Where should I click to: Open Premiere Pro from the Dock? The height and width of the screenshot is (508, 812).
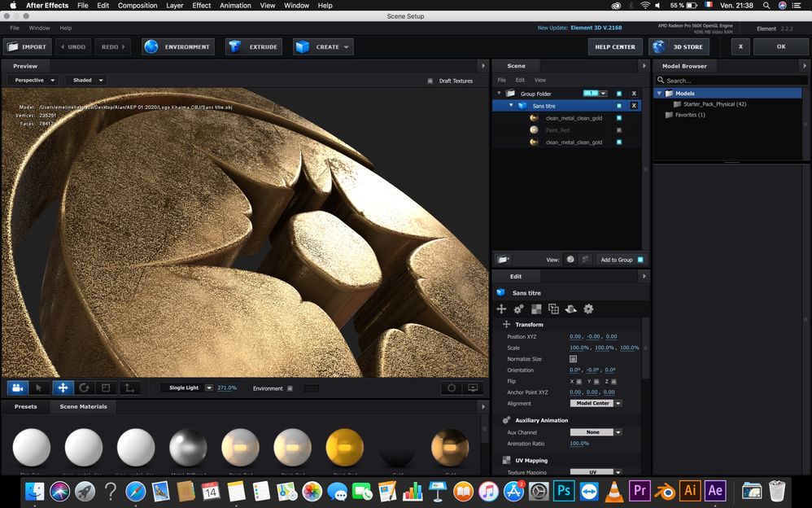640,490
